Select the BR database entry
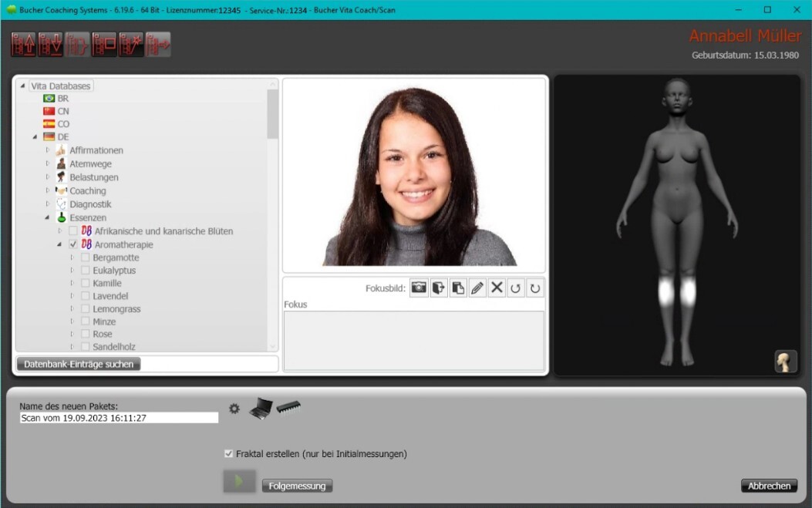 click(x=62, y=99)
